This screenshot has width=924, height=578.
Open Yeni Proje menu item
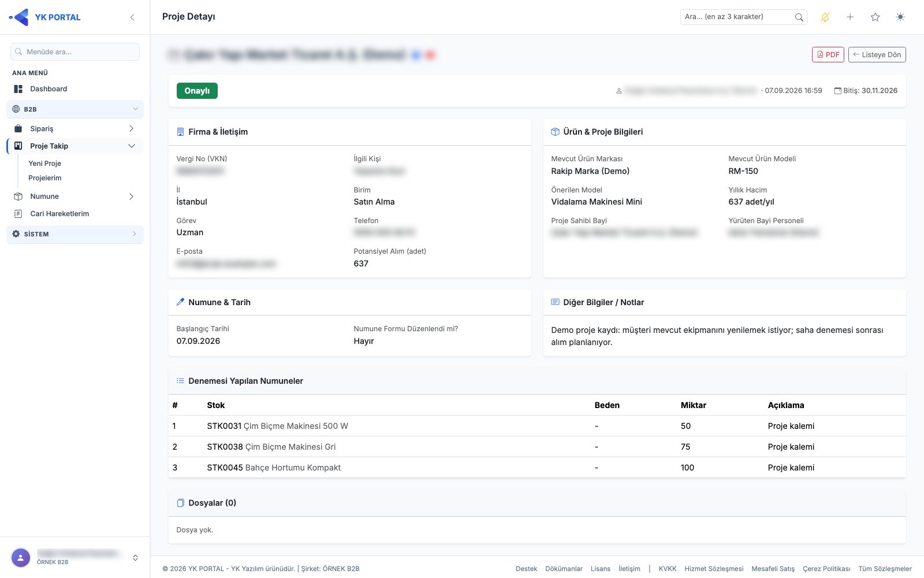click(44, 164)
